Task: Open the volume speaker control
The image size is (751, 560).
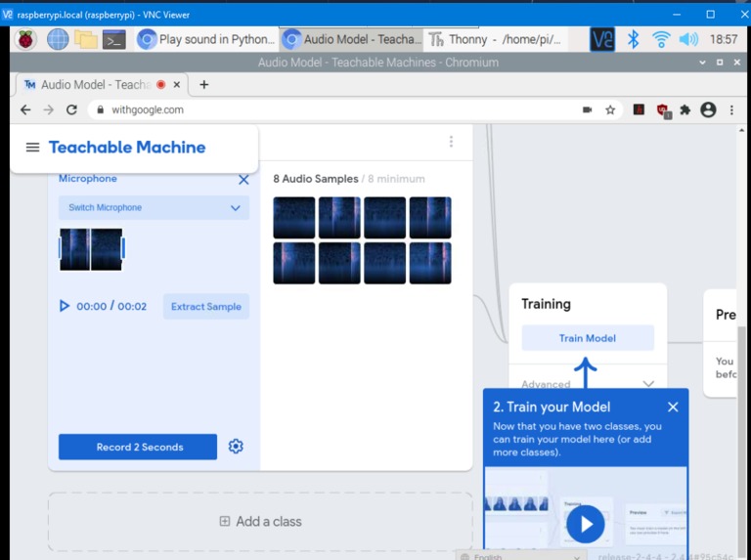Action: click(x=688, y=39)
